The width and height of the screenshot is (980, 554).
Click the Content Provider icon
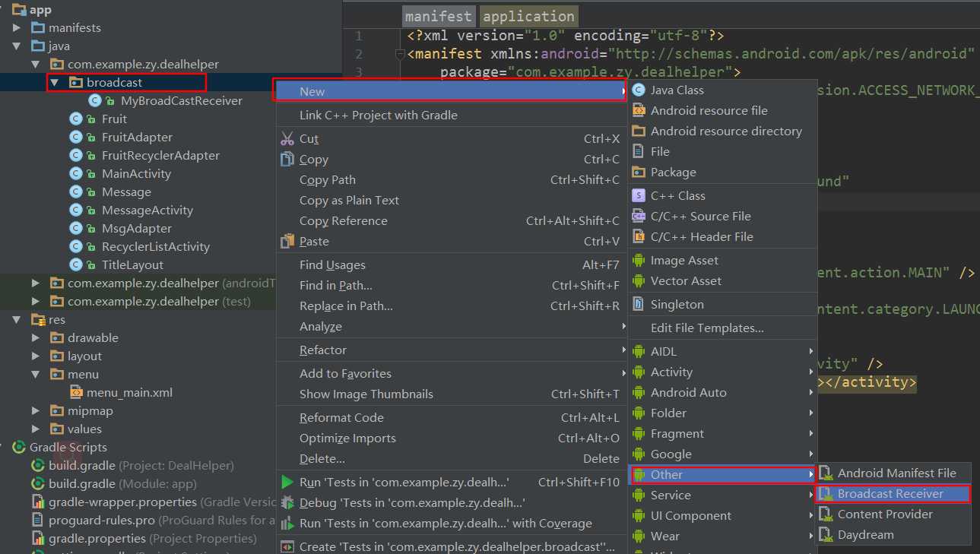[x=826, y=514]
